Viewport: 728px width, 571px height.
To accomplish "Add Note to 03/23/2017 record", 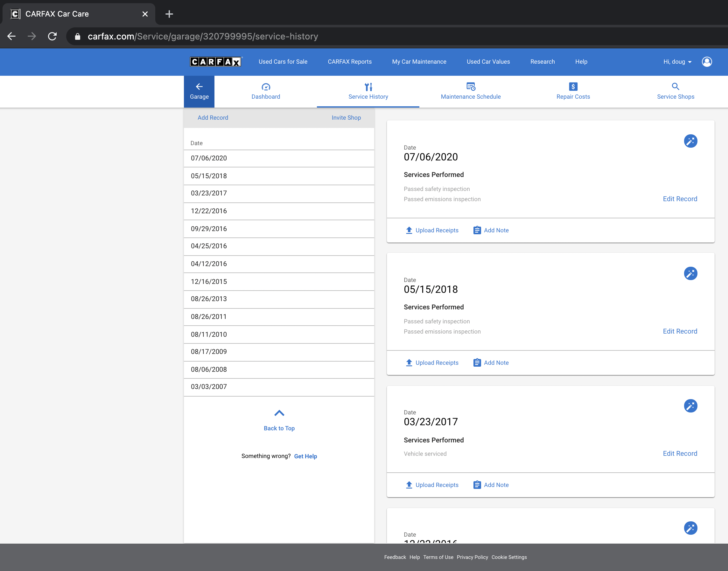I will [x=491, y=485].
